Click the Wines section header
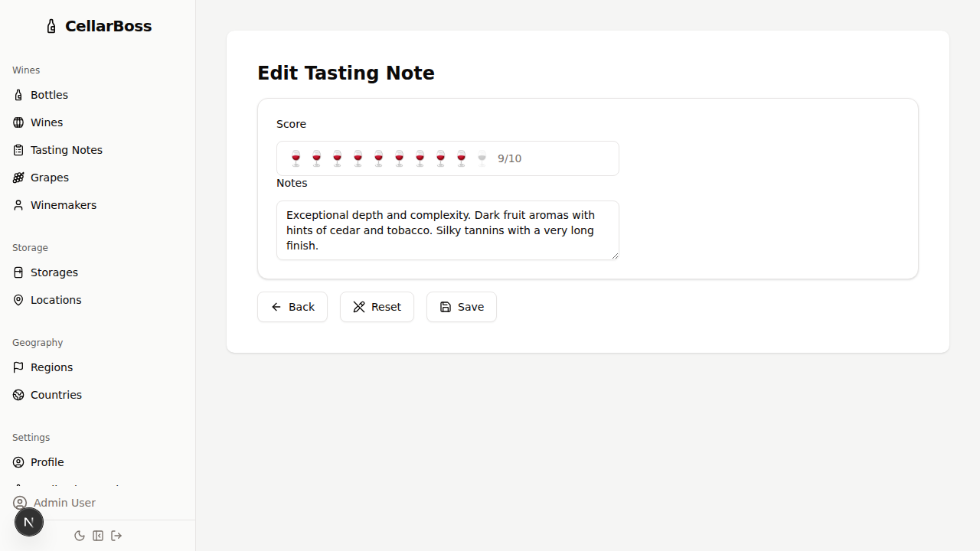 [x=26, y=70]
